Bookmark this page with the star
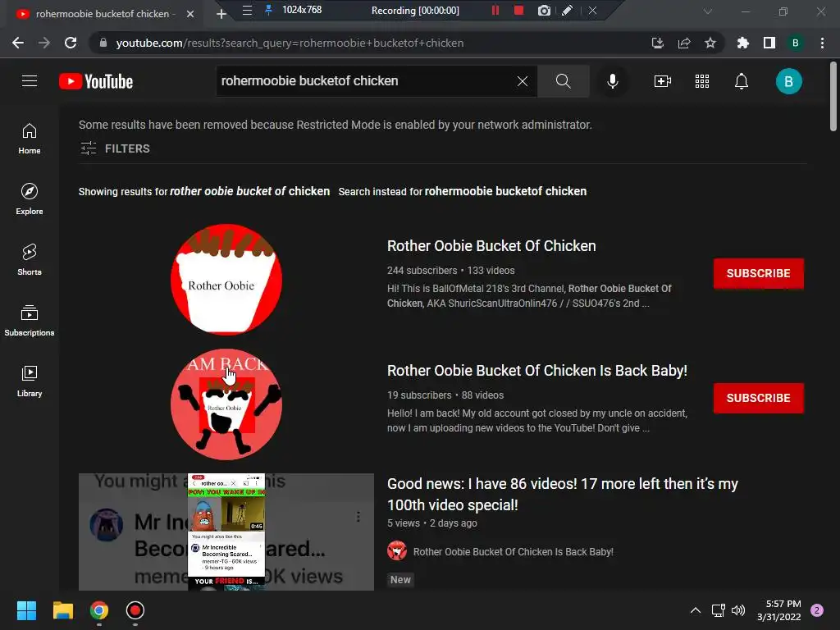Image resolution: width=840 pixels, height=630 pixels. [x=710, y=43]
